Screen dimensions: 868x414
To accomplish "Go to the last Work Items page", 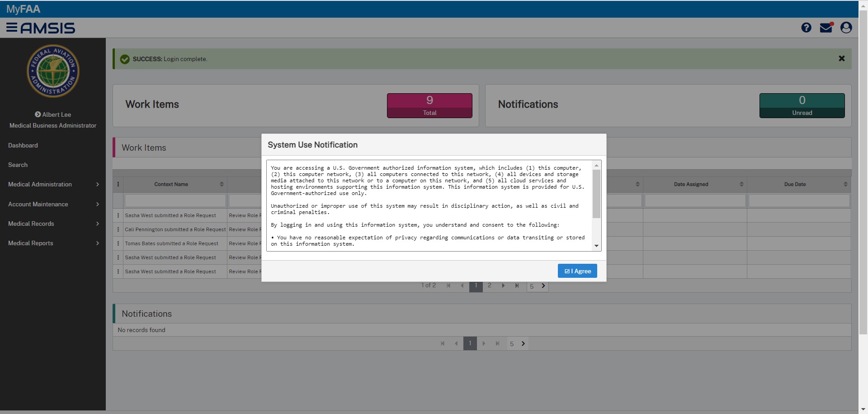I will [517, 286].
